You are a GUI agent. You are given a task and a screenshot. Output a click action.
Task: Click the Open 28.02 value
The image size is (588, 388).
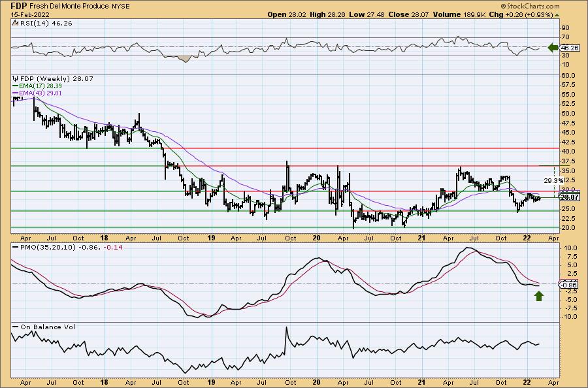tap(287, 14)
